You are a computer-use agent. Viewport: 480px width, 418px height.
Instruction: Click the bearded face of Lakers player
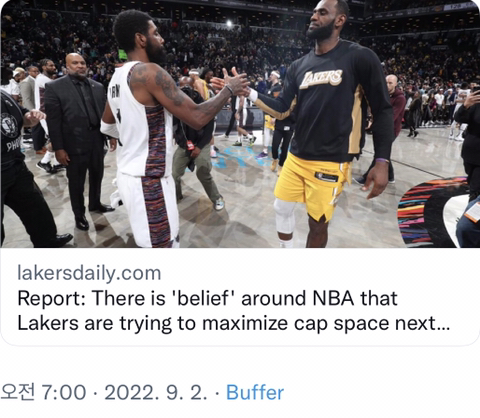[x=321, y=23]
